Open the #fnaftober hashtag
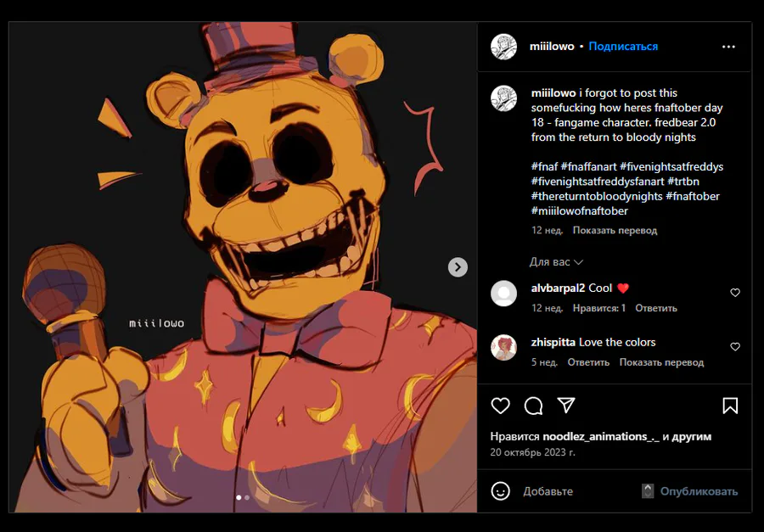The width and height of the screenshot is (764, 532). tap(693, 196)
